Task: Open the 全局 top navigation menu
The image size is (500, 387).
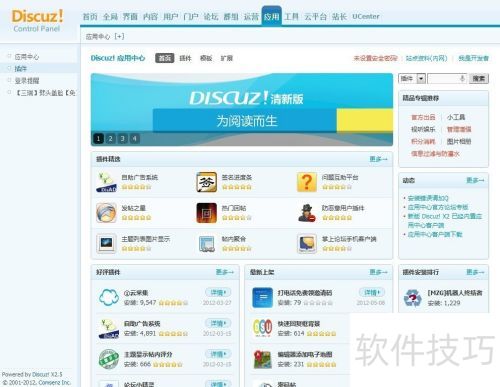Action: click(110, 16)
